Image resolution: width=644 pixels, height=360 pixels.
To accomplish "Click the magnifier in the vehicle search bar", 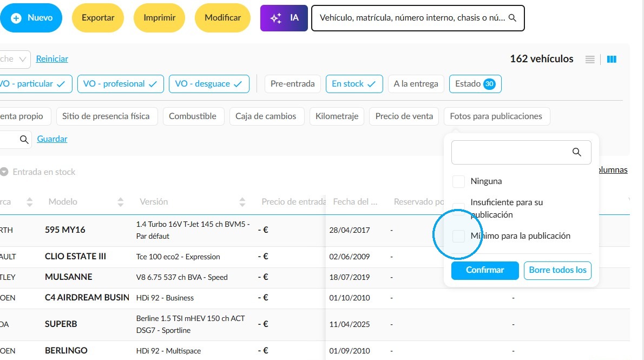I will pos(512,18).
